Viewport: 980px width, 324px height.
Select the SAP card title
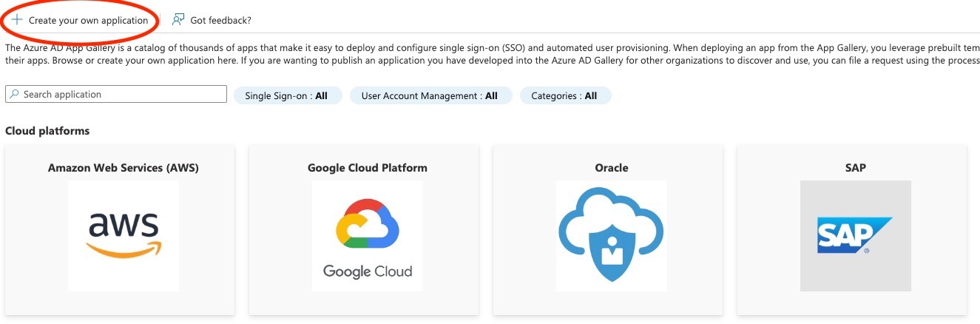856,168
